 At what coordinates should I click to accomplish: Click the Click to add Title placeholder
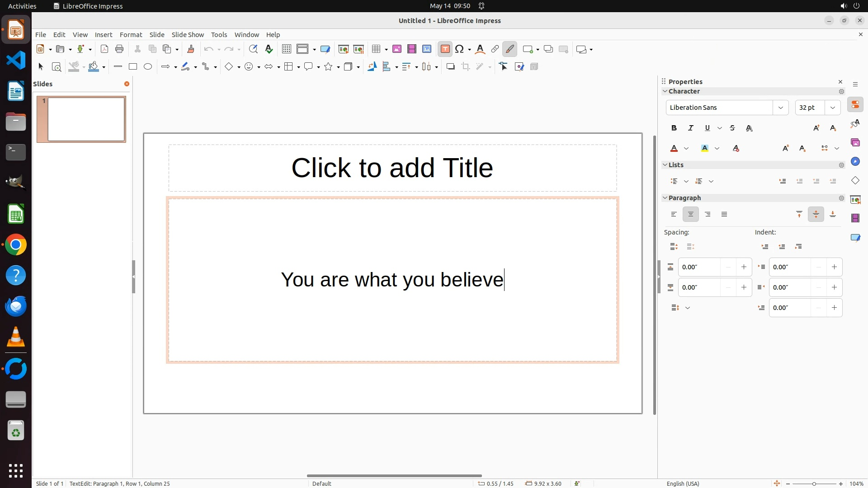pos(392,168)
